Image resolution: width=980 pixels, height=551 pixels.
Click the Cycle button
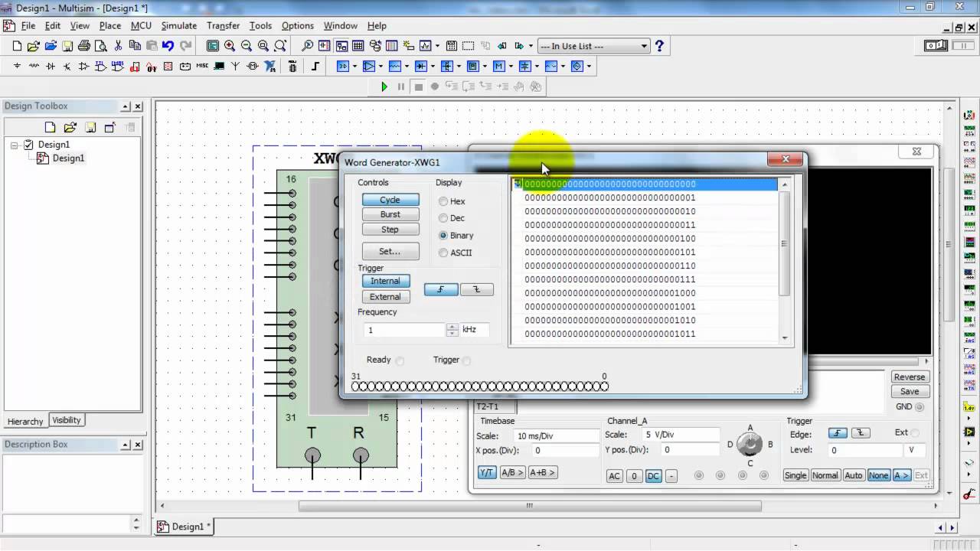click(390, 200)
